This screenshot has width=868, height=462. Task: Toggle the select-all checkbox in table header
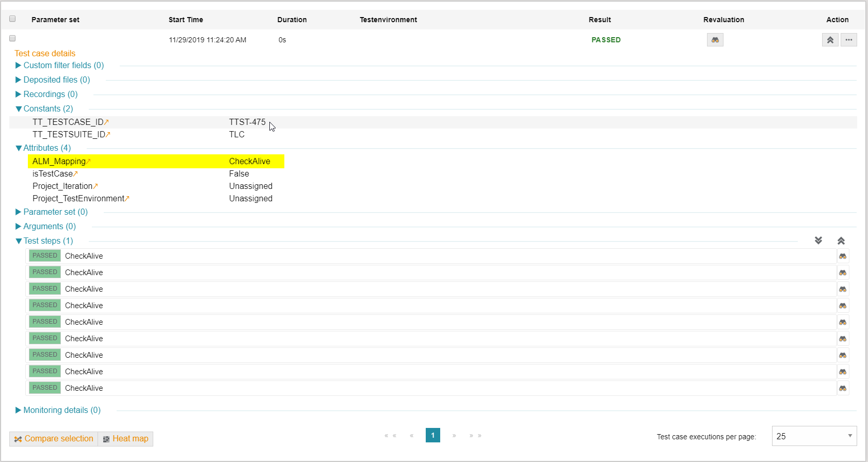pyautogui.click(x=12, y=19)
